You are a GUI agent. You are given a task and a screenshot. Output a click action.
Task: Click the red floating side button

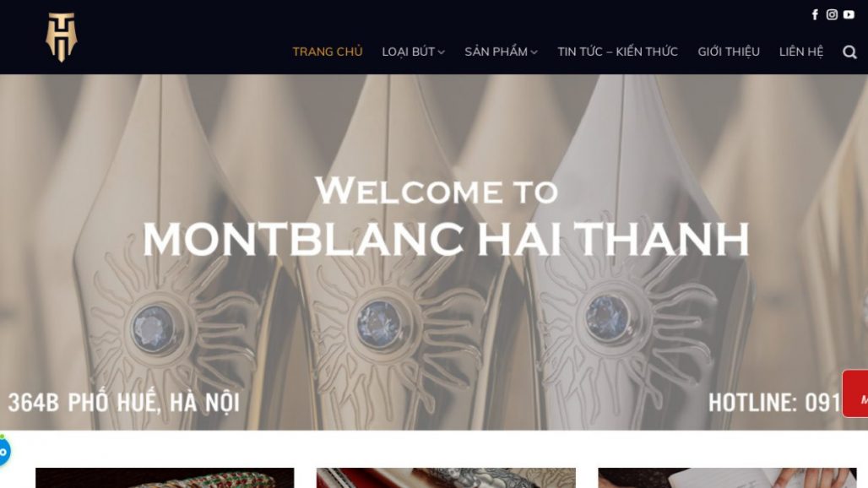pyautogui.click(x=855, y=393)
